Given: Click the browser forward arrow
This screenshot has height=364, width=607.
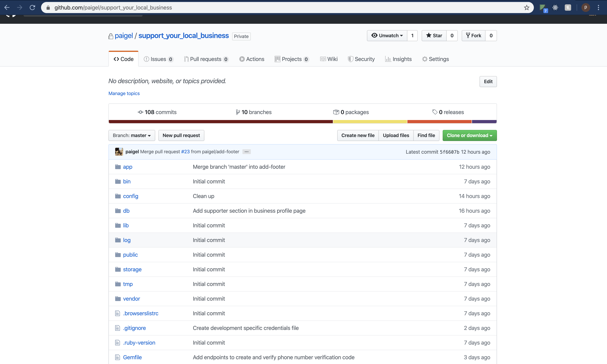Looking at the screenshot, I should pyautogui.click(x=20, y=8).
